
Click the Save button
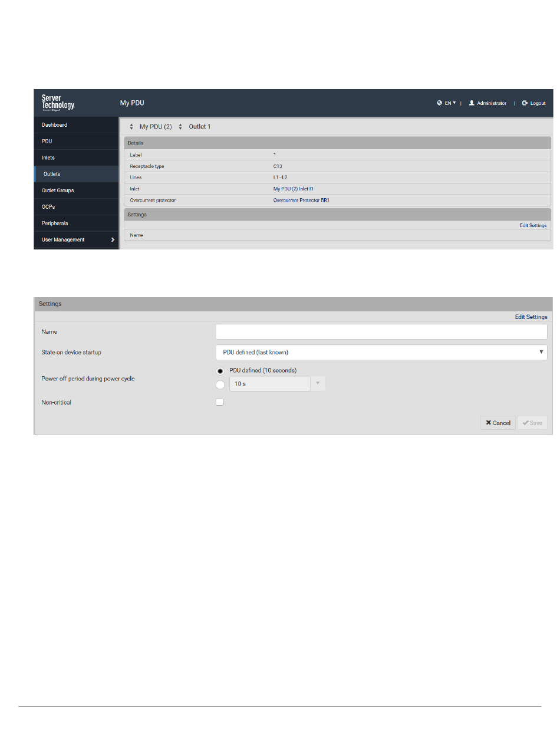tap(532, 423)
